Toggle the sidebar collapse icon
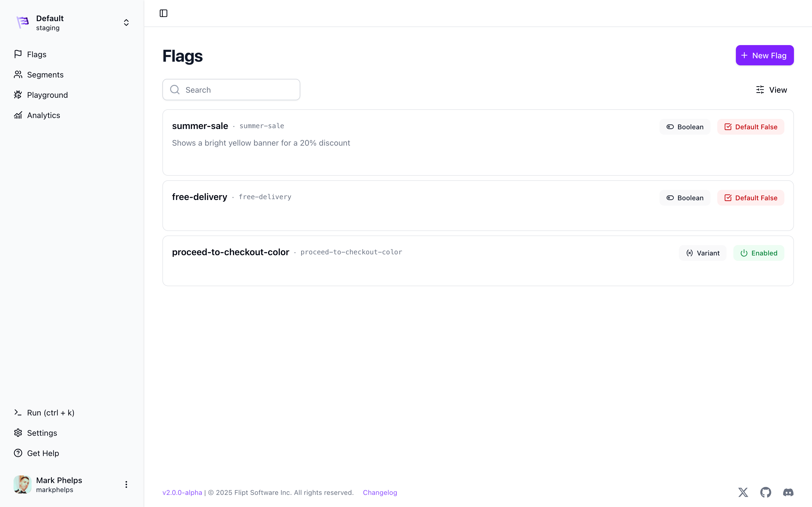This screenshot has height=507, width=812. coord(164,14)
